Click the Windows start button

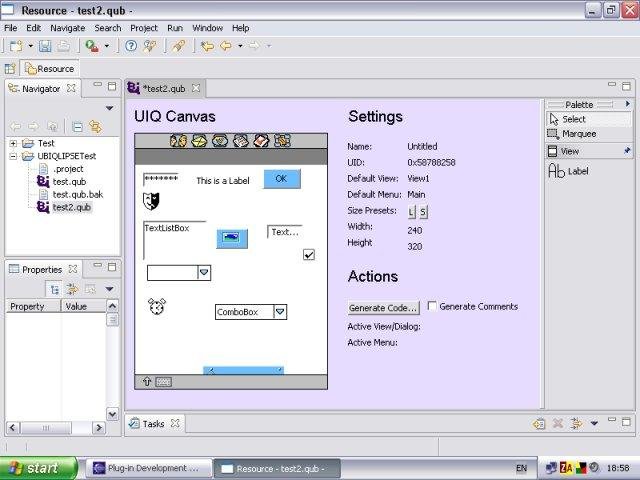38,468
